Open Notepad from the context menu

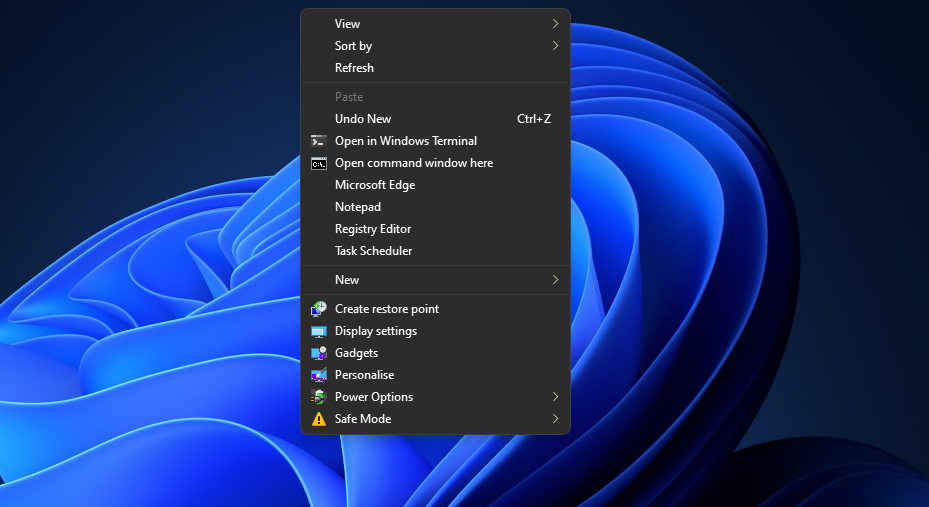[358, 207]
